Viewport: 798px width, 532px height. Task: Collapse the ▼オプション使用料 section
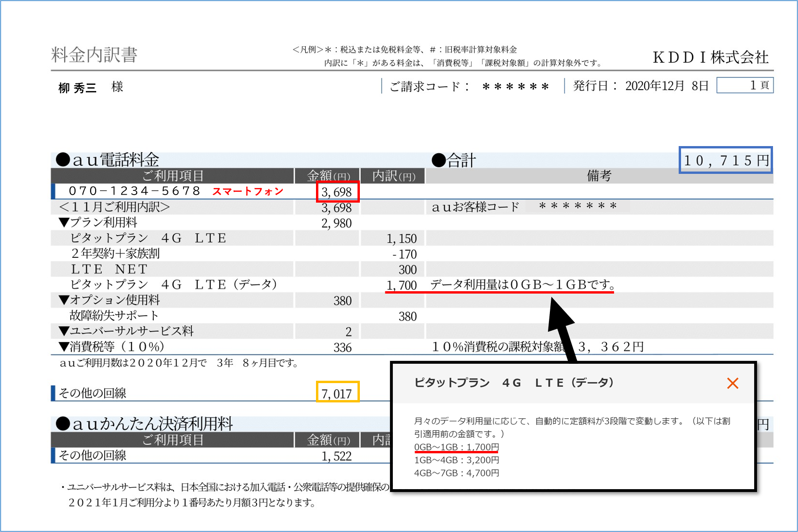coord(109,300)
